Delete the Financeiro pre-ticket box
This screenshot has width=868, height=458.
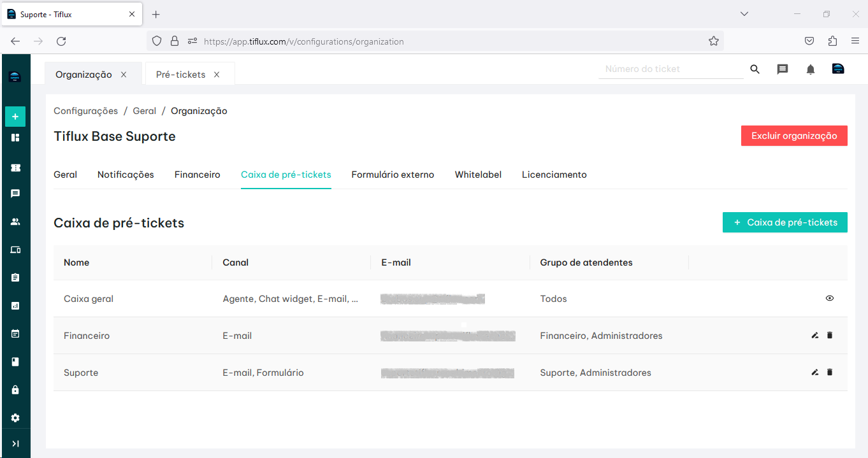[x=829, y=335]
